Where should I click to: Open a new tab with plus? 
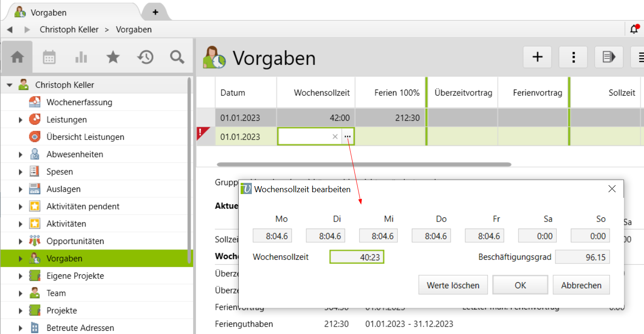[155, 12]
